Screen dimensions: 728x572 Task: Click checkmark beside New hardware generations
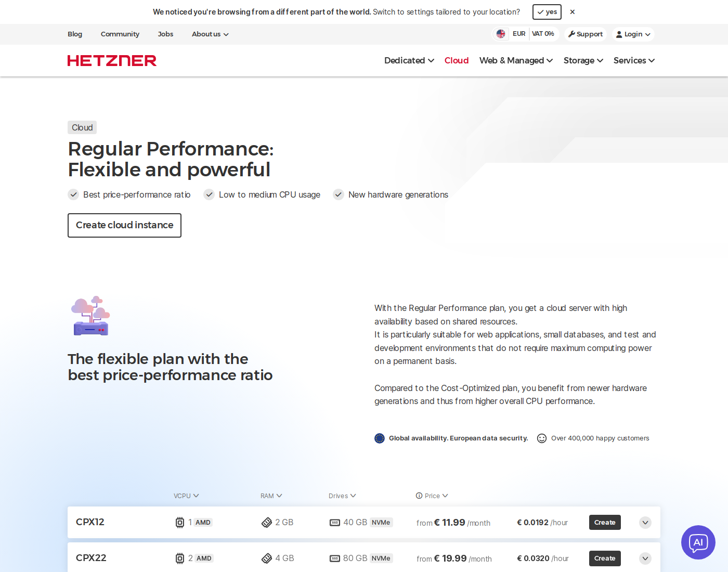pos(339,194)
